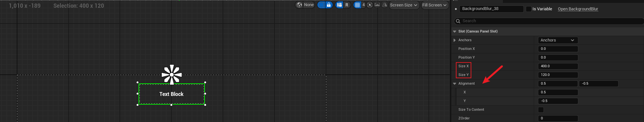Screen dimensions: 644x122
Task: Click the diamond icon beside the widget name
Action: pyautogui.click(x=456, y=9)
